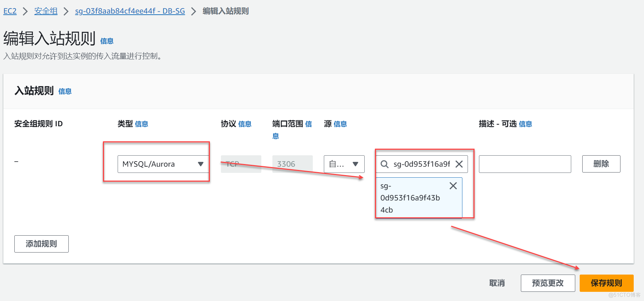Save rules using 保存规则 button
This screenshot has height=301, width=644.
607,283
